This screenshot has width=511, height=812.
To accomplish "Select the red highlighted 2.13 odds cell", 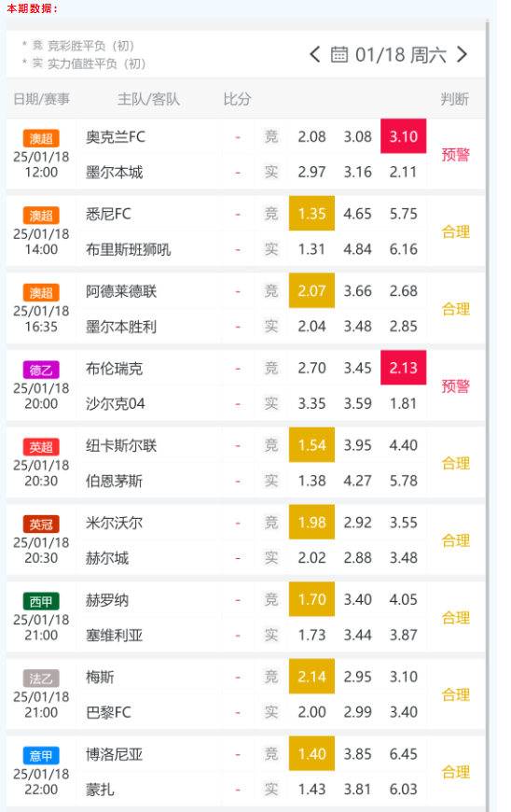I will [404, 368].
